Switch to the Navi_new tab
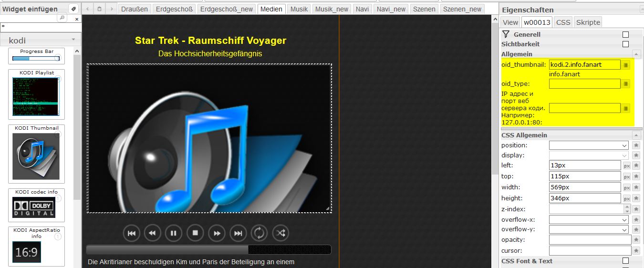 [391, 9]
